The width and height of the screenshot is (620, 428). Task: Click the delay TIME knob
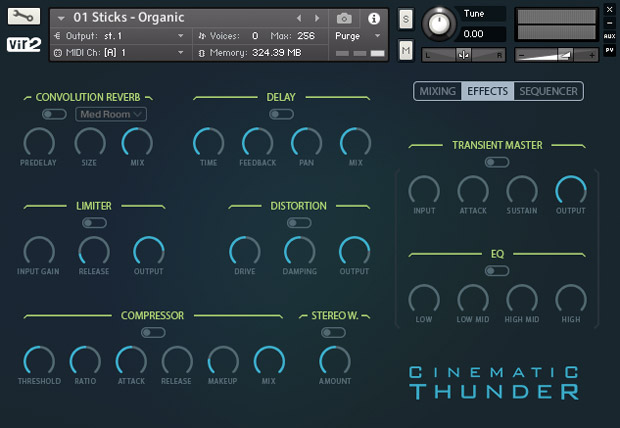click(x=208, y=142)
